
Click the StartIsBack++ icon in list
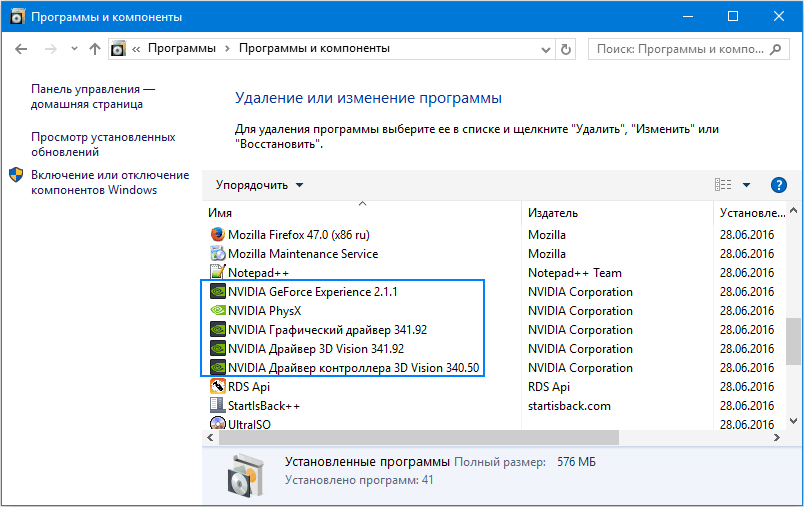pos(218,406)
